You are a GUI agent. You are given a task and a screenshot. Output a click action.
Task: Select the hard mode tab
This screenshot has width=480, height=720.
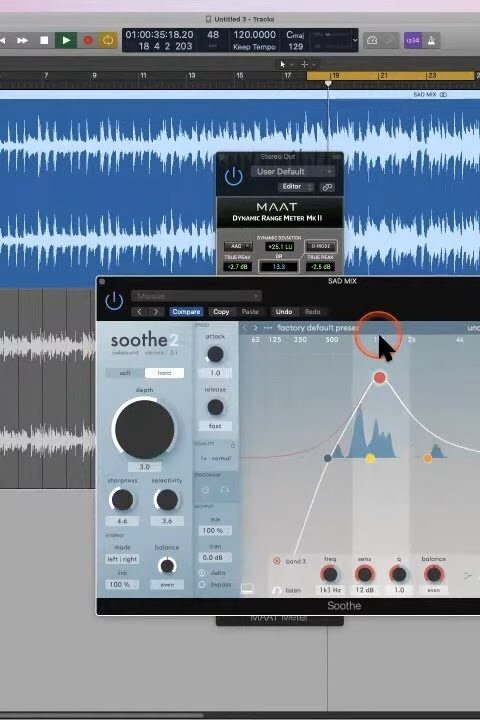(164, 373)
